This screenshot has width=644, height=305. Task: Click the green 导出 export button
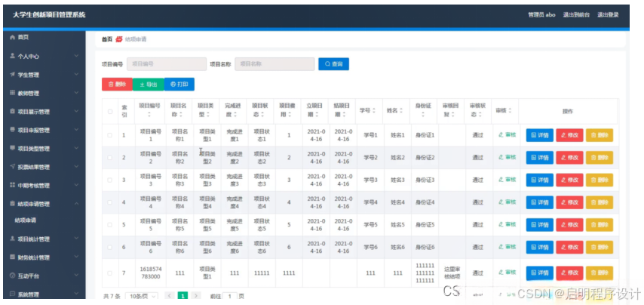coord(149,85)
